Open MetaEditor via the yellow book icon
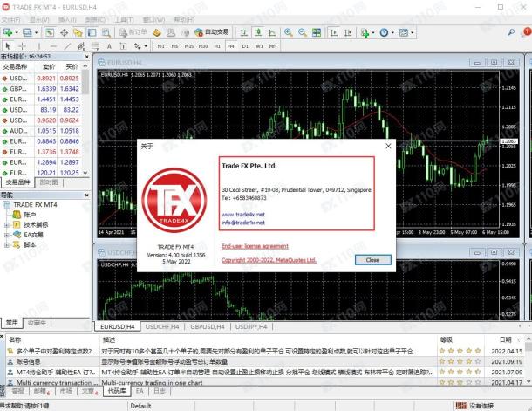Viewport: 532px width, 411px height. click(157, 32)
